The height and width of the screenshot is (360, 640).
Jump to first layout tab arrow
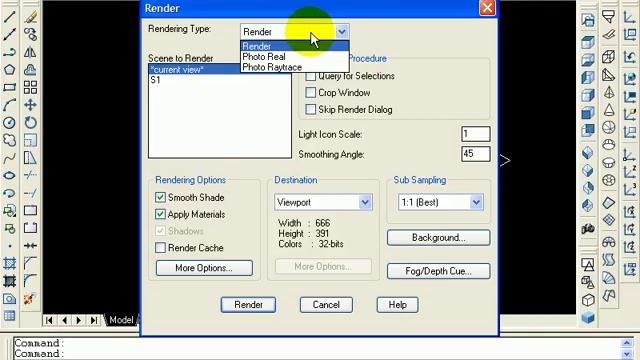[49, 320]
